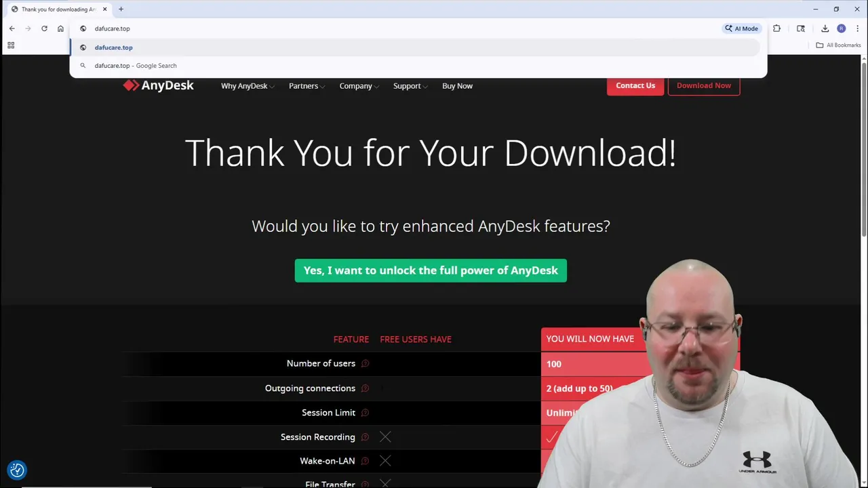The height and width of the screenshot is (488, 868).
Task: Reload the current page
Action: [x=44, y=28]
